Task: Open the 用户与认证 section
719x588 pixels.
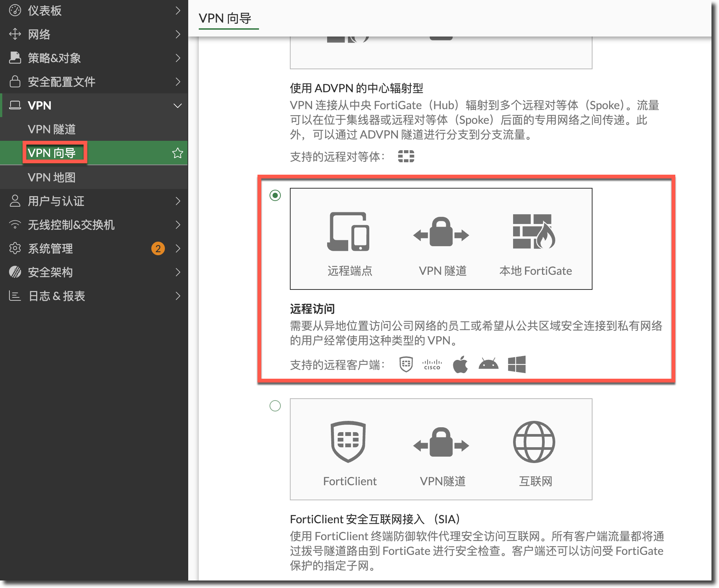Action: click(x=56, y=201)
